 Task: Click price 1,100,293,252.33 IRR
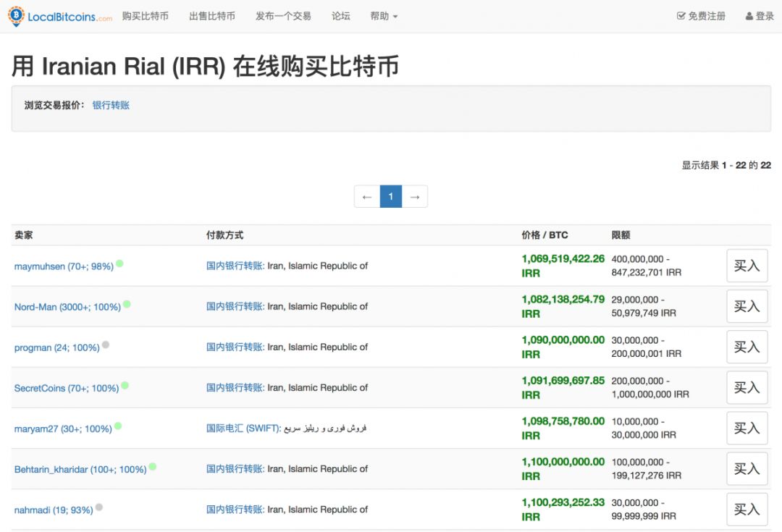coord(563,510)
